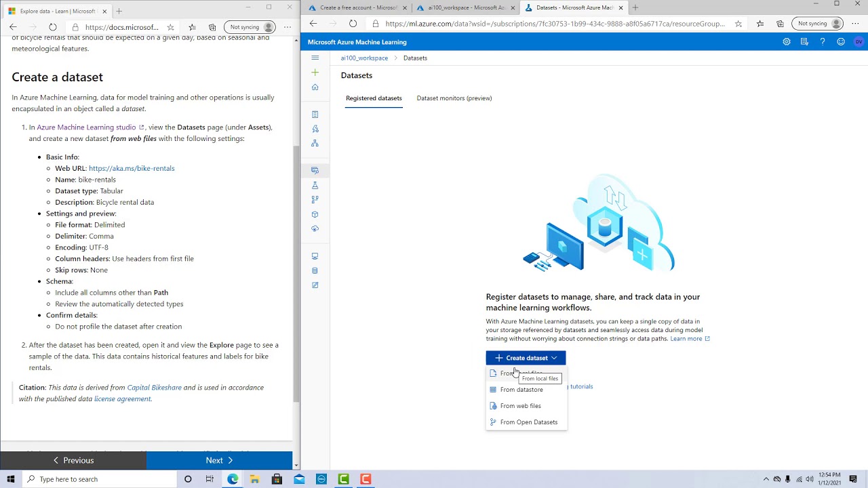Open the docs browser three-dot menu
The image size is (868, 488).
288,27
